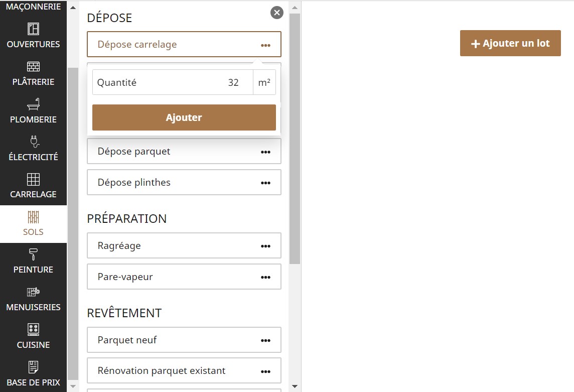574x392 pixels.
Task: Expand the Ragréage options dots
Action: pyautogui.click(x=265, y=246)
